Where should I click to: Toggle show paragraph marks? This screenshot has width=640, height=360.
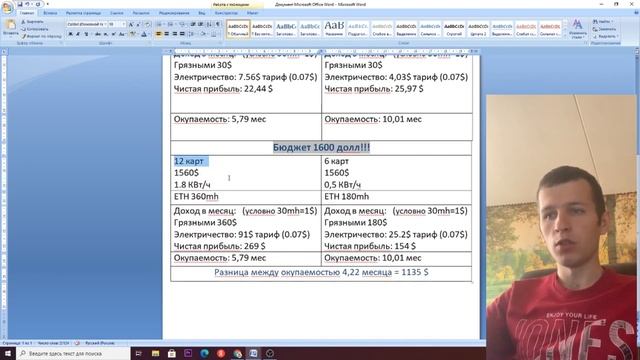click(x=218, y=24)
